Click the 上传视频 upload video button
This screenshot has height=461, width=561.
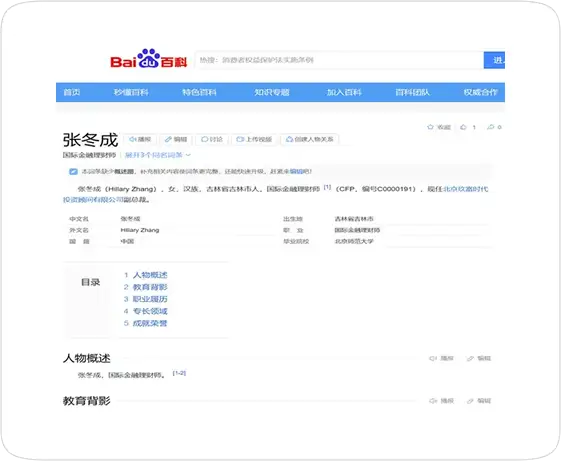tap(254, 139)
